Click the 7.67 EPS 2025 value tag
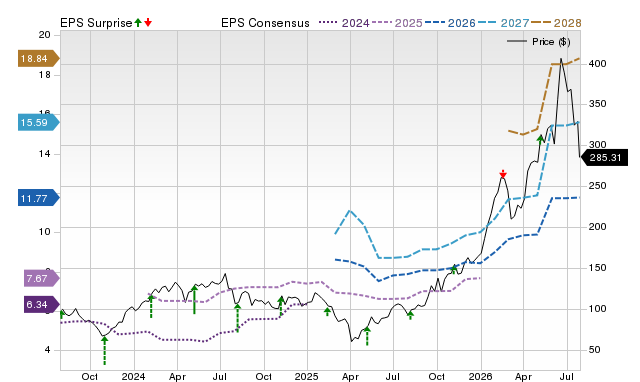The width and height of the screenshot is (640, 382). pyautogui.click(x=42, y=278)
